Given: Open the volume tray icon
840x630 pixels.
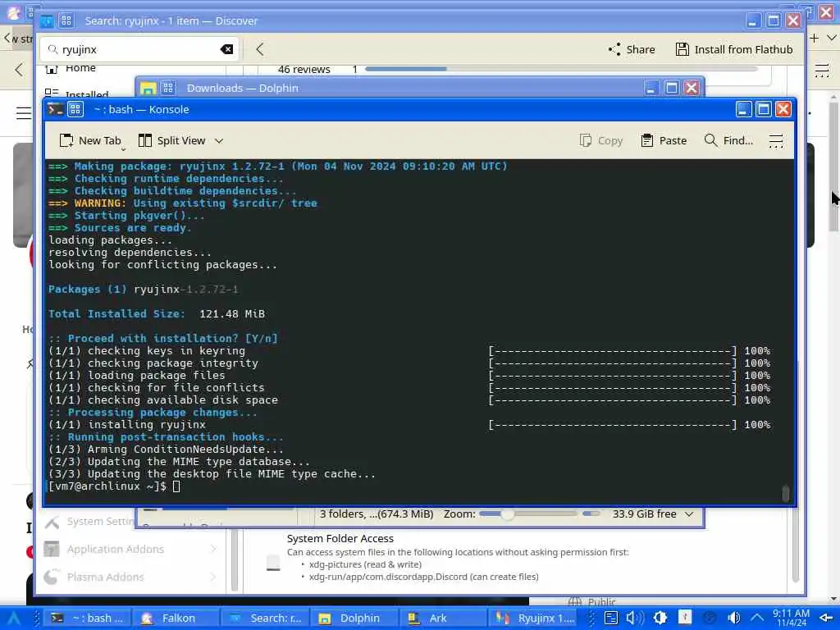Looking at the screenshot, I should pos(634,619).
